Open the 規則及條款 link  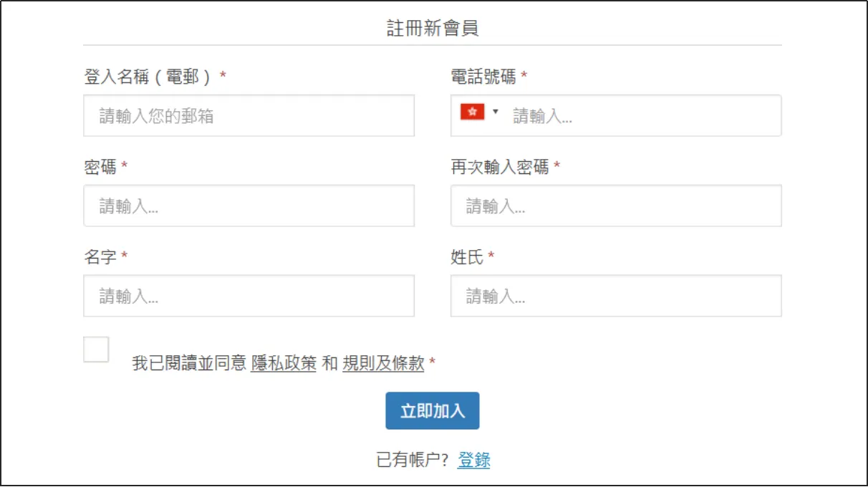tap(383, 363)
